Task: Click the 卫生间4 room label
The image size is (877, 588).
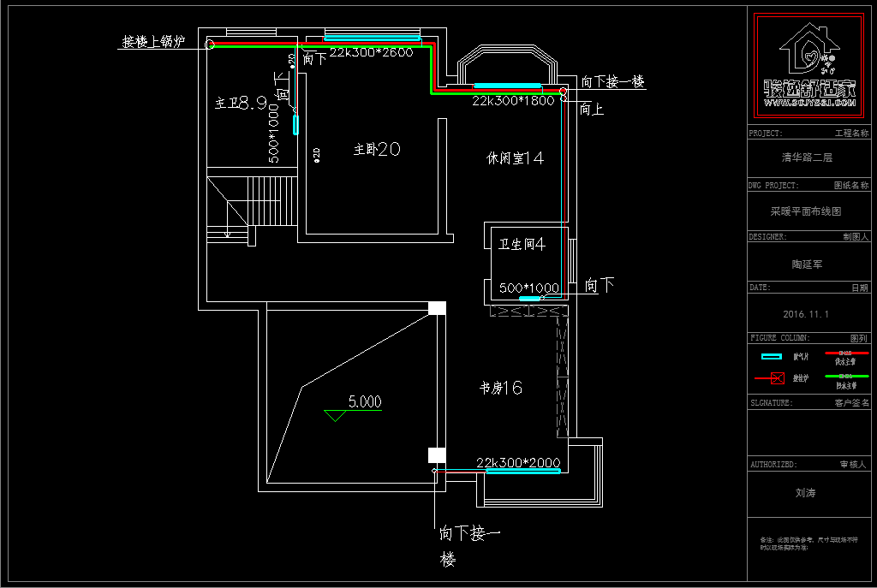Action: pos(522,244)
